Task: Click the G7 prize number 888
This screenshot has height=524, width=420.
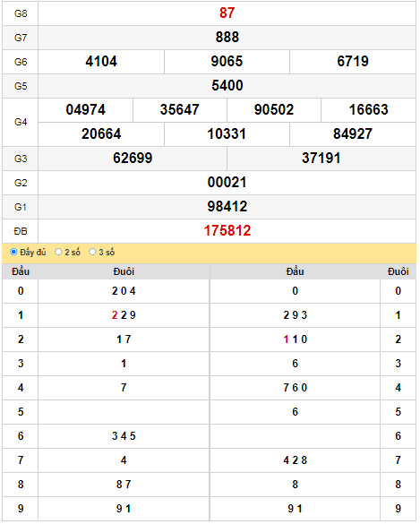Action: (x=227, y=37)
